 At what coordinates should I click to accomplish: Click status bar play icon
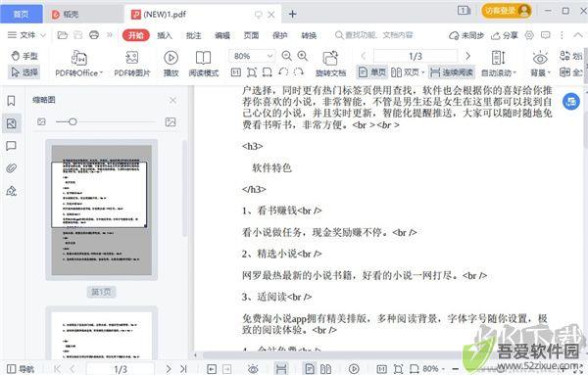point(354,369)
